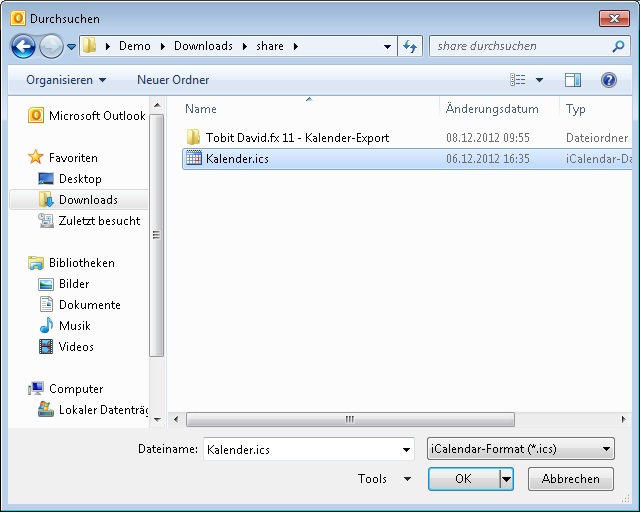Sort by Änderungsdatum column header

[x=492, y=109]
